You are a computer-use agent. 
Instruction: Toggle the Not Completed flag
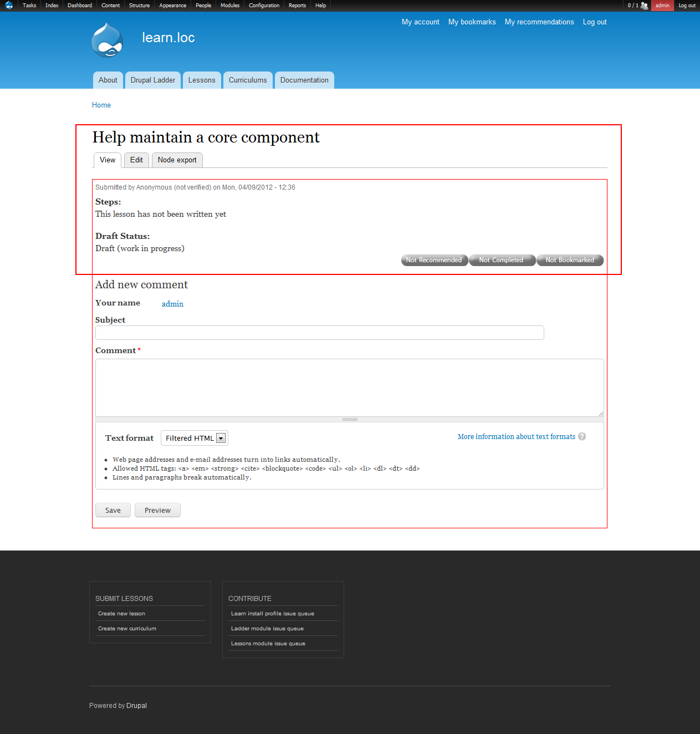point(502,260)
